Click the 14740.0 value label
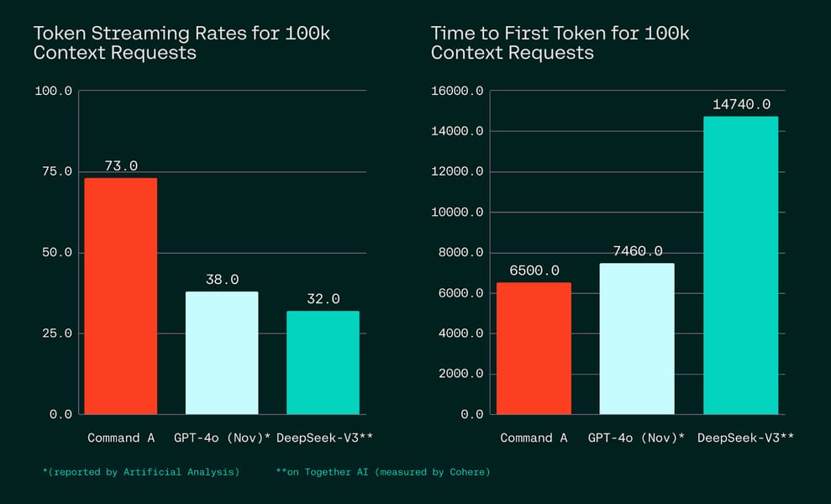 tap(741, 104)
